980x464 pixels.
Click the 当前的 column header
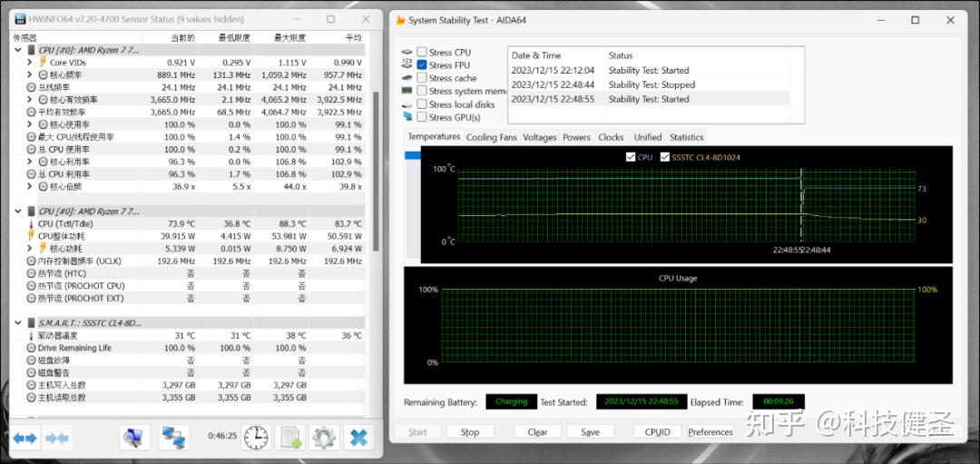click(183, 37)
